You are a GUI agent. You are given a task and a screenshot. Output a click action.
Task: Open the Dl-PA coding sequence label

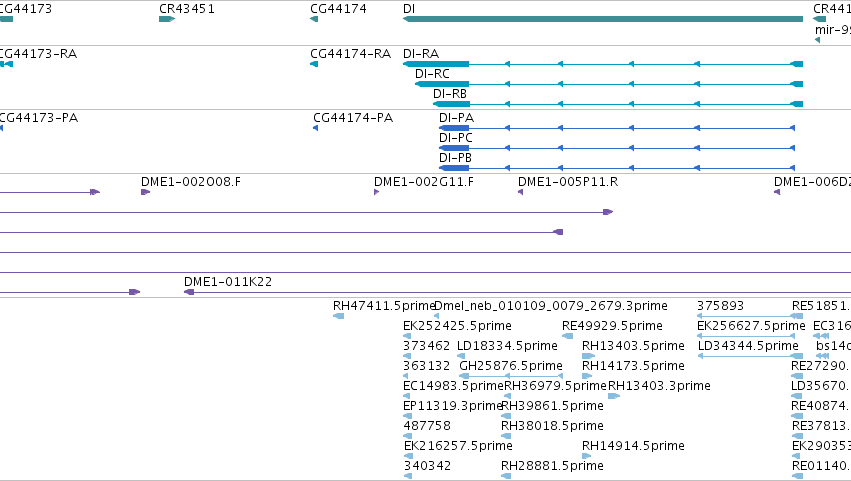pos(456,118)
